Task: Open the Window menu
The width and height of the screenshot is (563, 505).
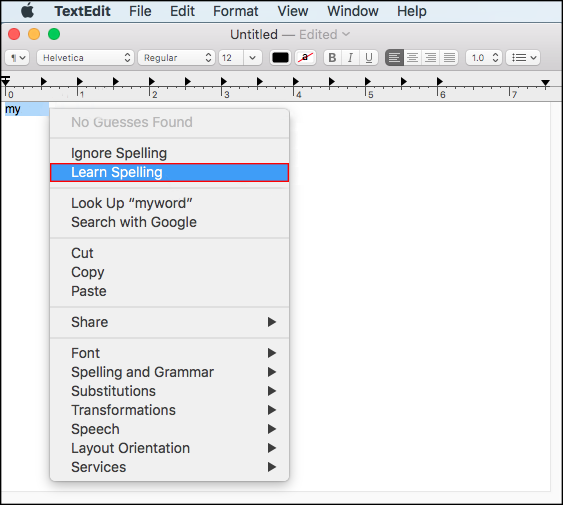Action: click(x=353, y=11)
